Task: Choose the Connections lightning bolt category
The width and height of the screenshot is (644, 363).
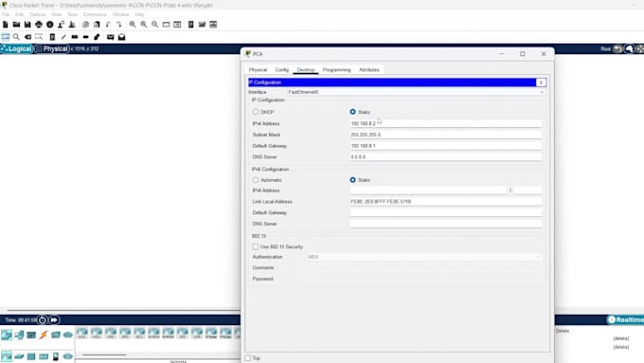Action: click(x=44, y=335)
